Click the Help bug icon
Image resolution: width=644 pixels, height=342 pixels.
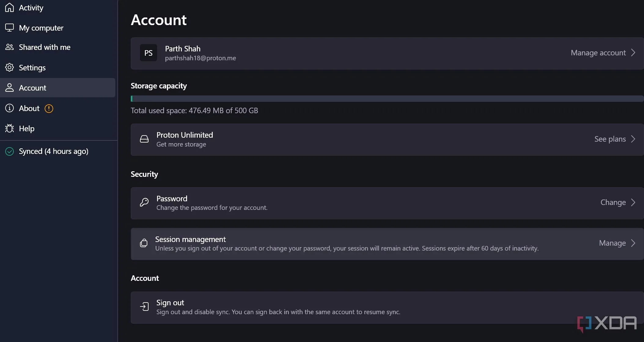coord(9,128)
